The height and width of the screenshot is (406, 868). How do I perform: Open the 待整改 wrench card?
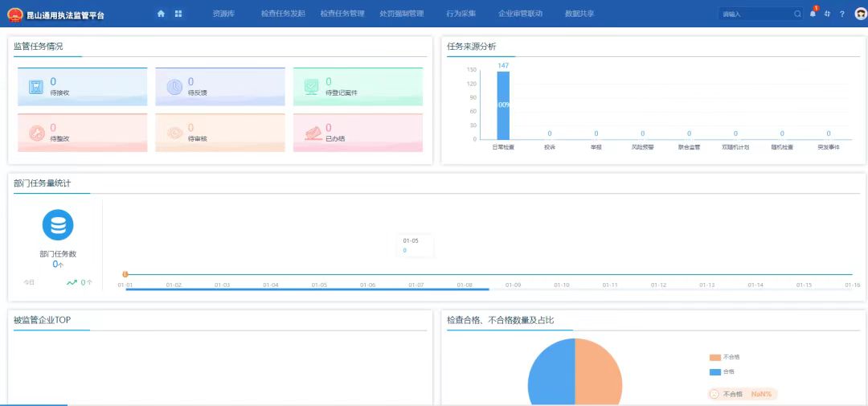click(83, 133)
